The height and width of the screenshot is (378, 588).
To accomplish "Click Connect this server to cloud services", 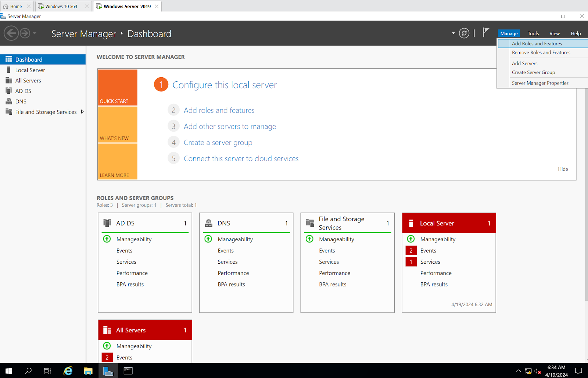I will coord(241,158).
